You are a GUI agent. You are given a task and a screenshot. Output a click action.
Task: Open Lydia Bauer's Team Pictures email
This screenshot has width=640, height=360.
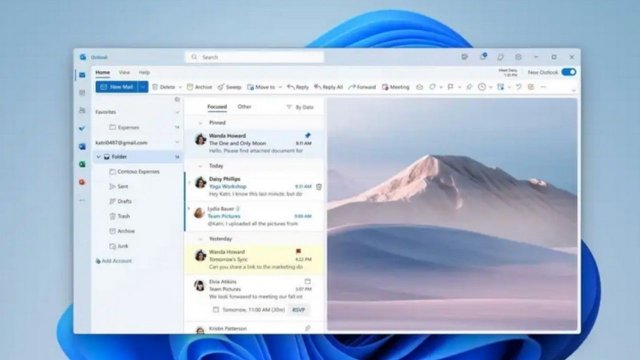pos(254,216)
